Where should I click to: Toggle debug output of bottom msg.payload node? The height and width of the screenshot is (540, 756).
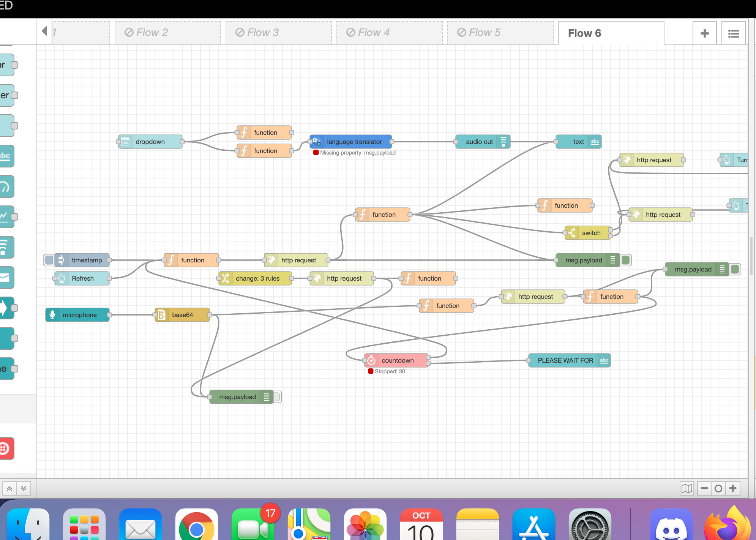coord(277,397)
